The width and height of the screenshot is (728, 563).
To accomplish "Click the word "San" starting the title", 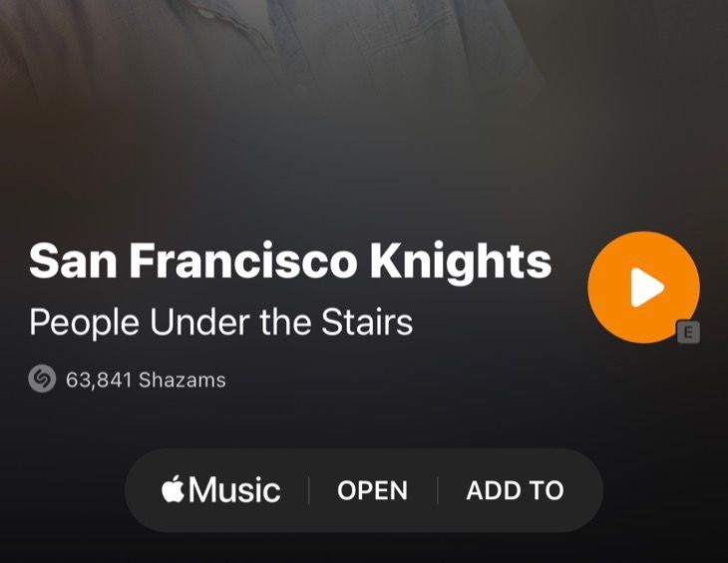I will pyautogui.click(x=73, y=260).
